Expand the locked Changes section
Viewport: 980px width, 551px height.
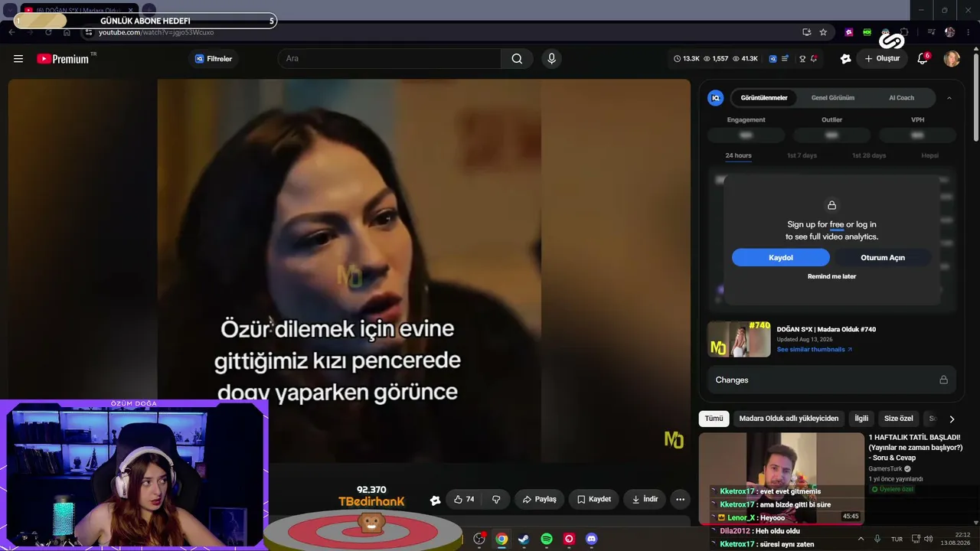[831, 380]
